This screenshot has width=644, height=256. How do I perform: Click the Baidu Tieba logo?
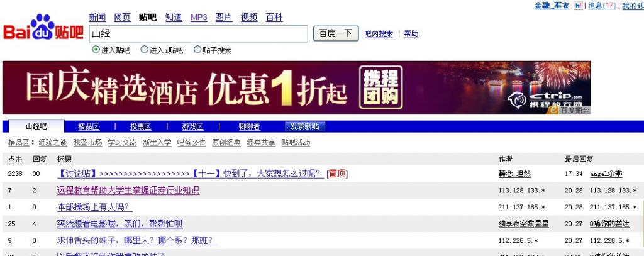point(43,30)
